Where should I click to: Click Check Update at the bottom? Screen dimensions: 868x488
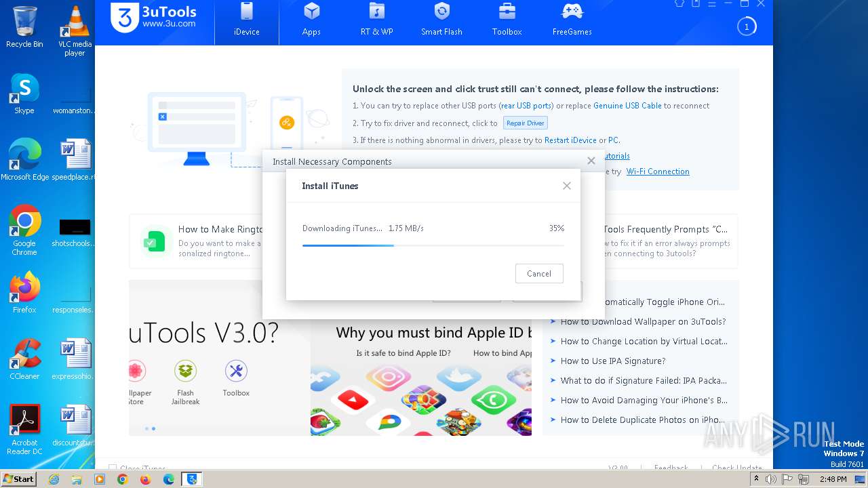(736, 468)
